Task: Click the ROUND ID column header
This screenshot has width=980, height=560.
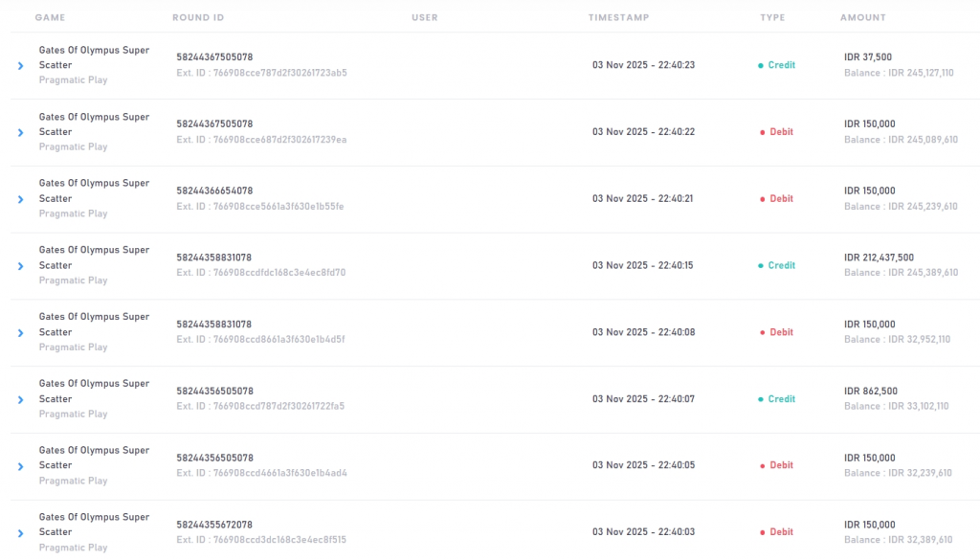Action: point(197,17)
